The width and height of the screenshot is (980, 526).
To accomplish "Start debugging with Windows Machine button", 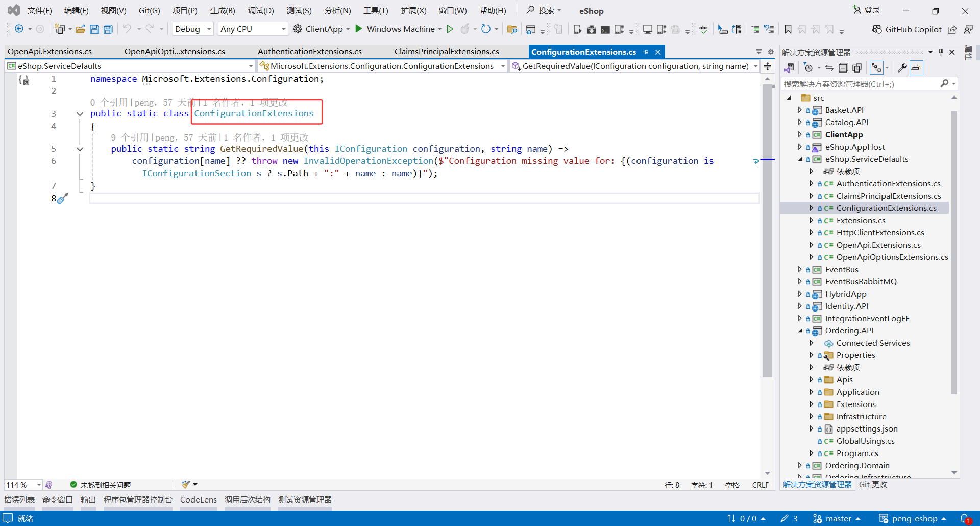I will click(x=395, y=29).
